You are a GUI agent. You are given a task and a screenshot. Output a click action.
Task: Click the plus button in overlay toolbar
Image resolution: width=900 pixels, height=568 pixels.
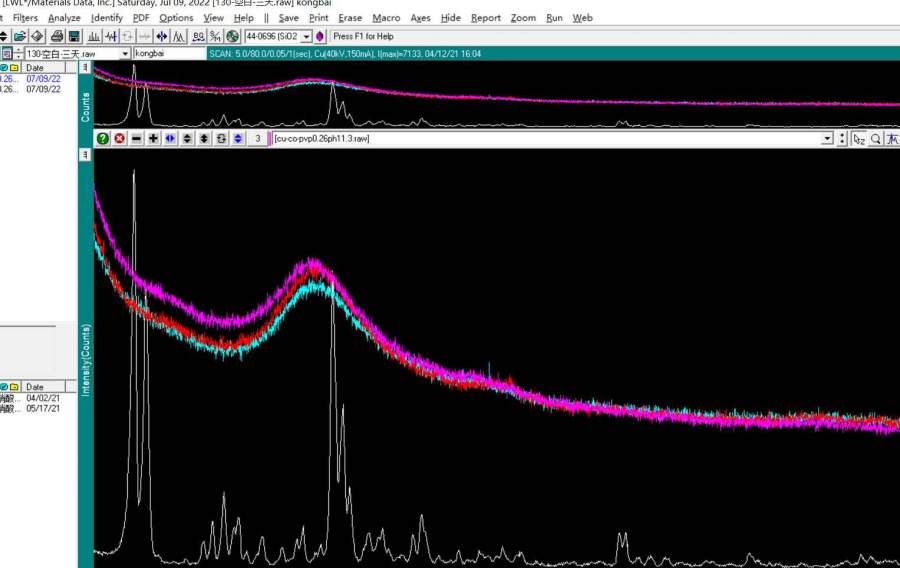point(153,138)
